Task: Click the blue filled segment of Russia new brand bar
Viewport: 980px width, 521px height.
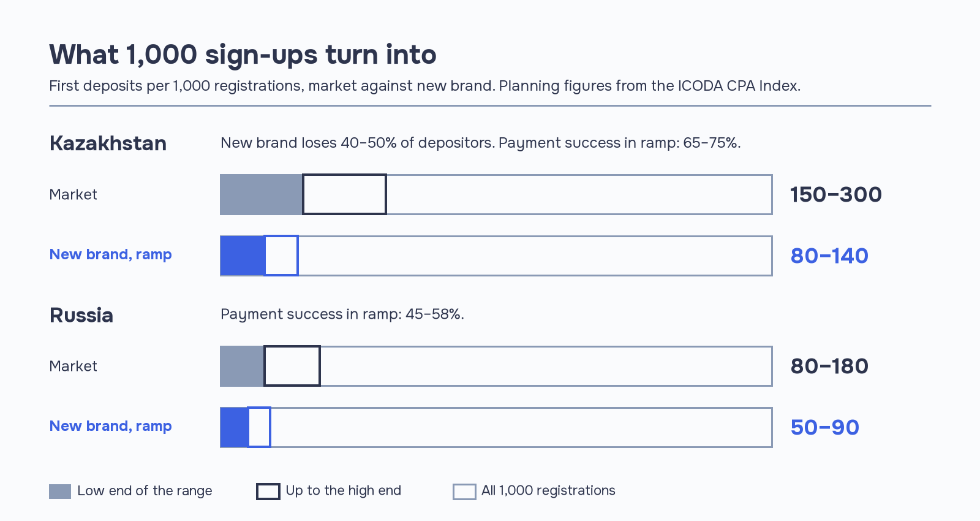Action: tap(235, 427)
